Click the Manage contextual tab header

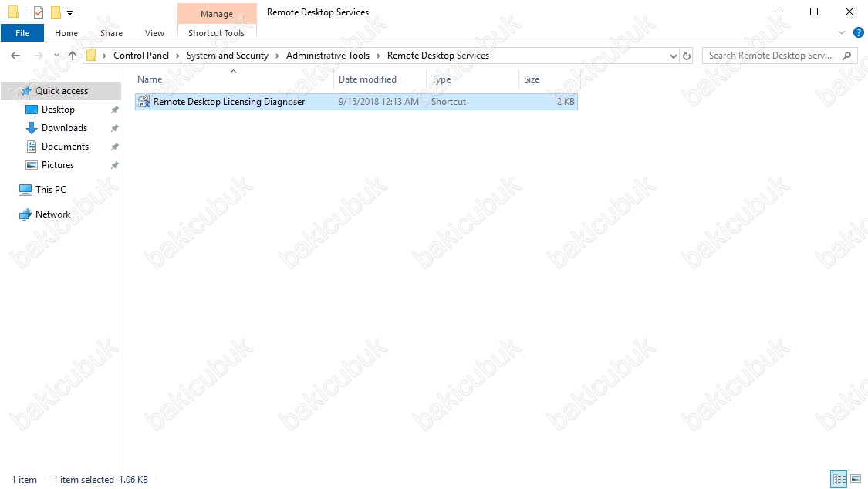click(x=217, y=14)
